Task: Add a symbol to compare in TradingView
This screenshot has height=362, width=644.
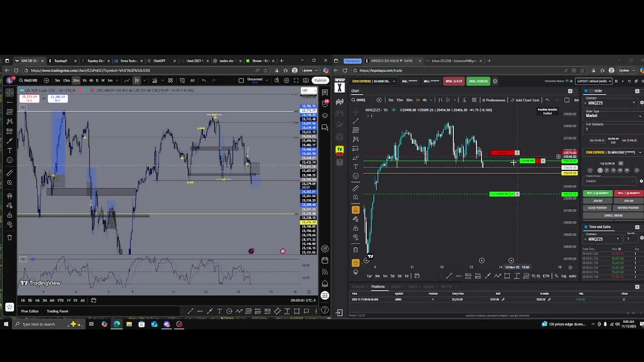Action: [x=46, y=80]
